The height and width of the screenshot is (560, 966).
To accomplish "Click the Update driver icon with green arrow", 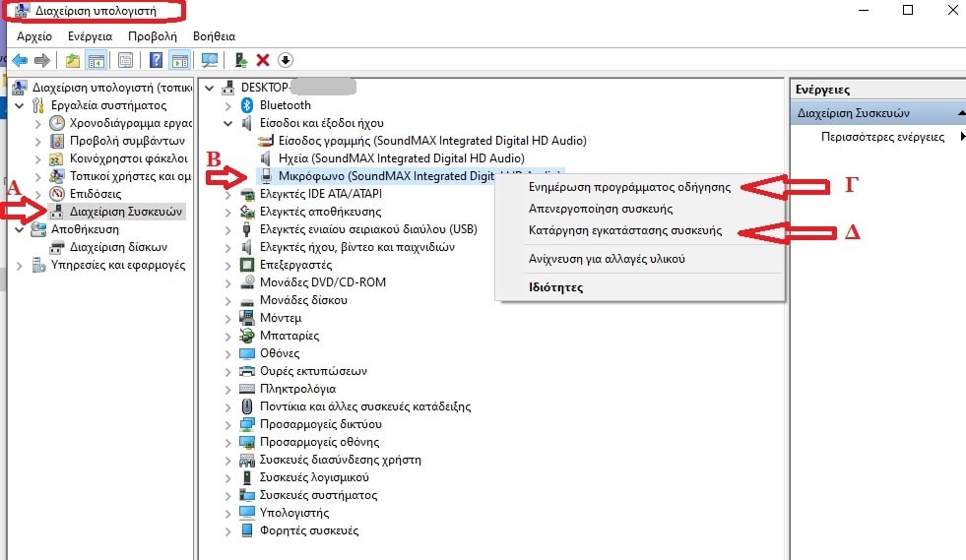I will 240,61.
